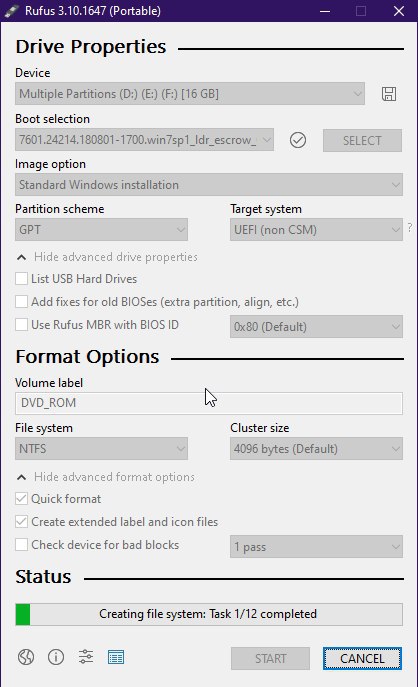Click the Volume label DVD_ROM field
Viewport: 418px width, 687px height.
coord(209,403)
